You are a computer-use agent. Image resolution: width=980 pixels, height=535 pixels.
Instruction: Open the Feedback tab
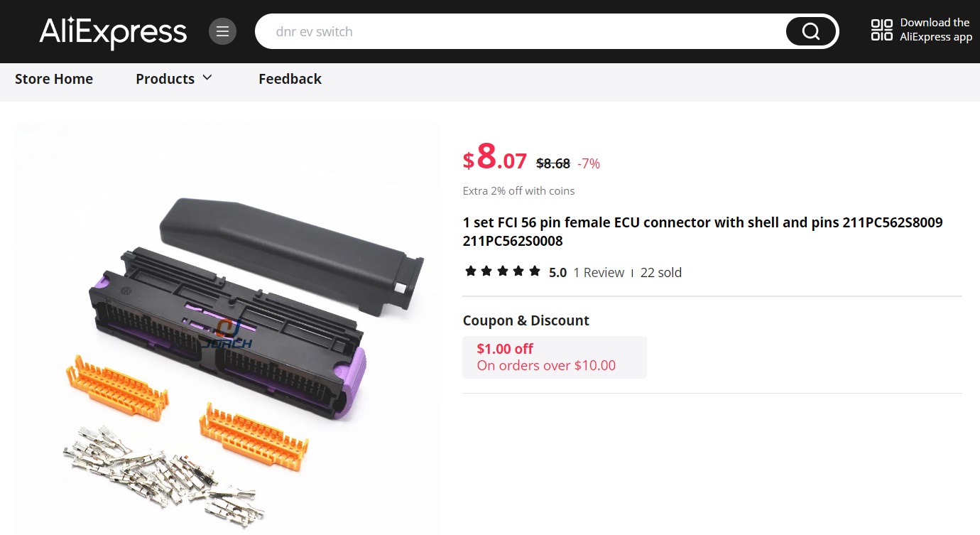click(290, 79)
